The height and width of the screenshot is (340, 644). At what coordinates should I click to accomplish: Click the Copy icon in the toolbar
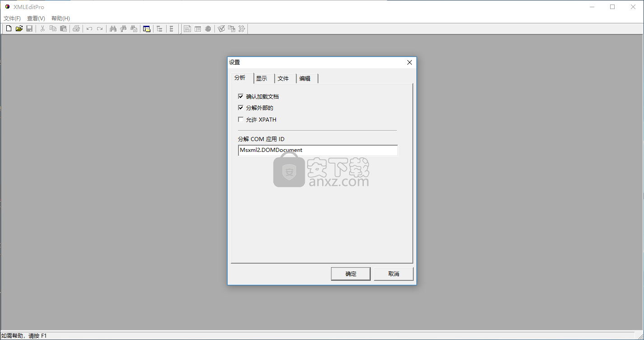click(53, 29)
